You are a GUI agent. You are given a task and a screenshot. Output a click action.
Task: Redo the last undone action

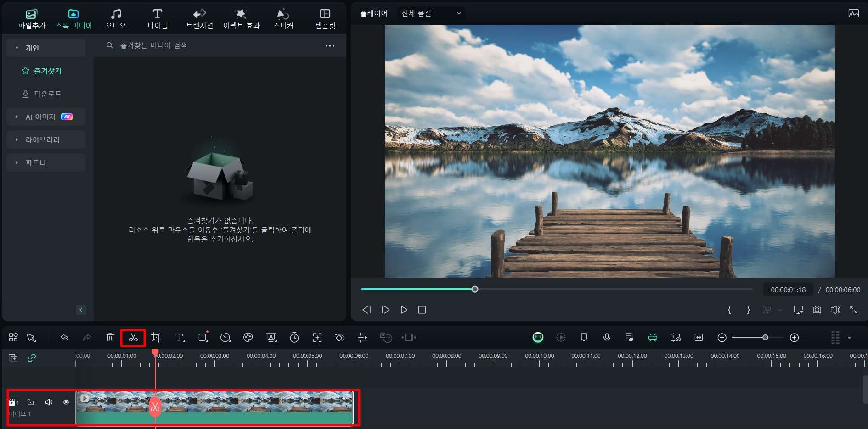coord(87,338)
